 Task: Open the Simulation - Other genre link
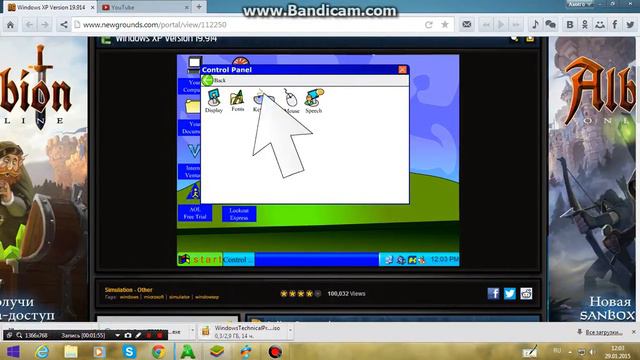[129, 290]
